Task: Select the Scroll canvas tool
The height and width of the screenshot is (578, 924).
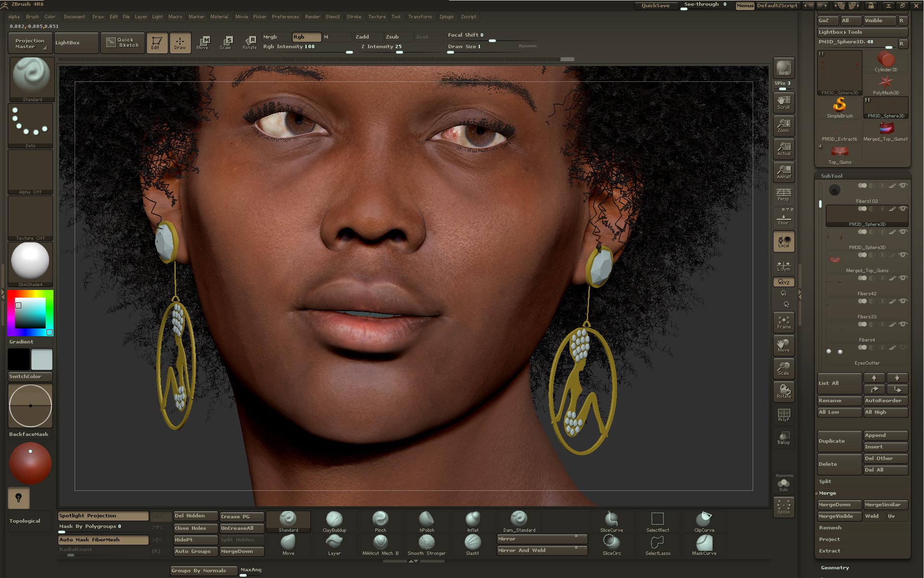Action: [783, 102]
